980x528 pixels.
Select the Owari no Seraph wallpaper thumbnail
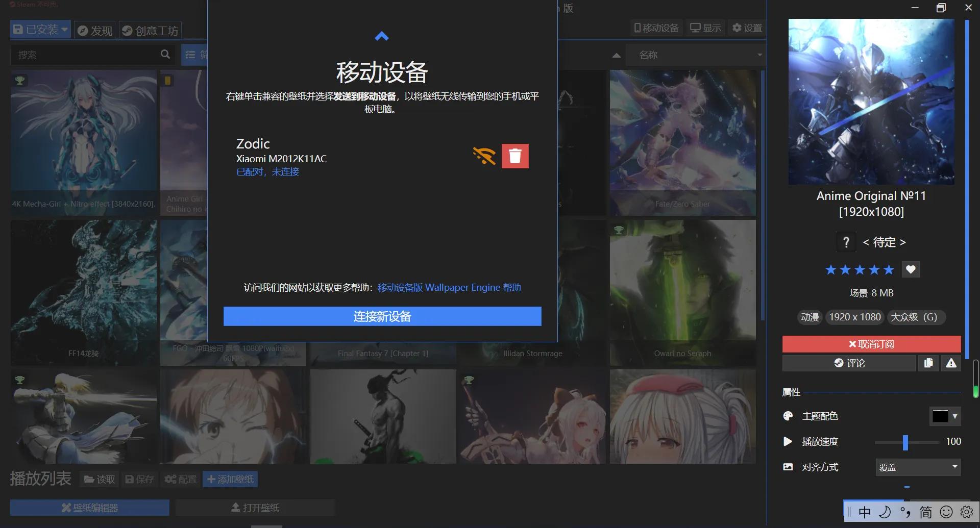click(682, 292)
